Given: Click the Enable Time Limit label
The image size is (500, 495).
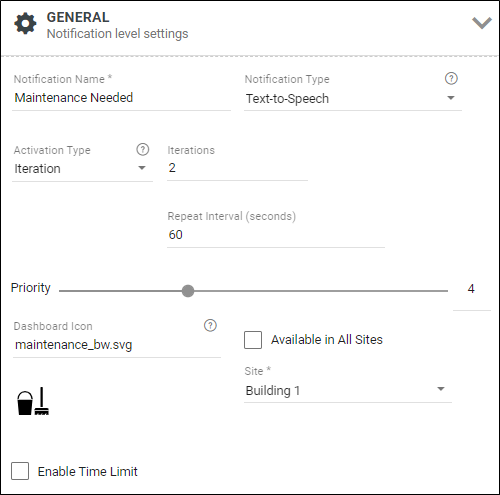Looking at the screenshot, I should pos(88,471).
